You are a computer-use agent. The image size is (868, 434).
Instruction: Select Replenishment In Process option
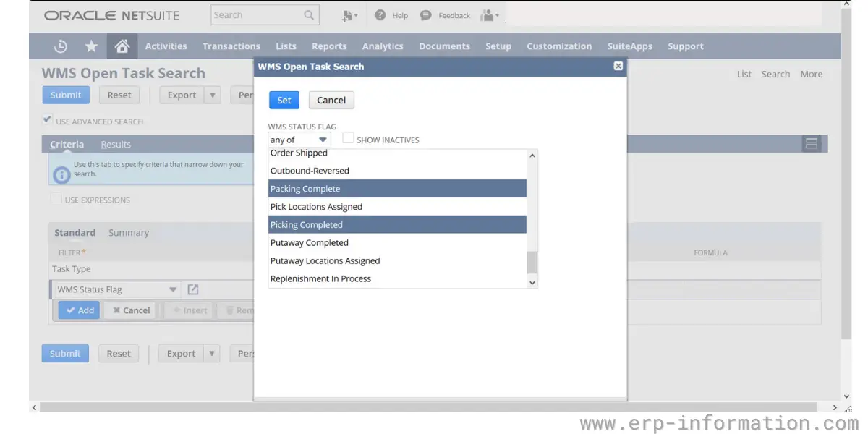397,279
